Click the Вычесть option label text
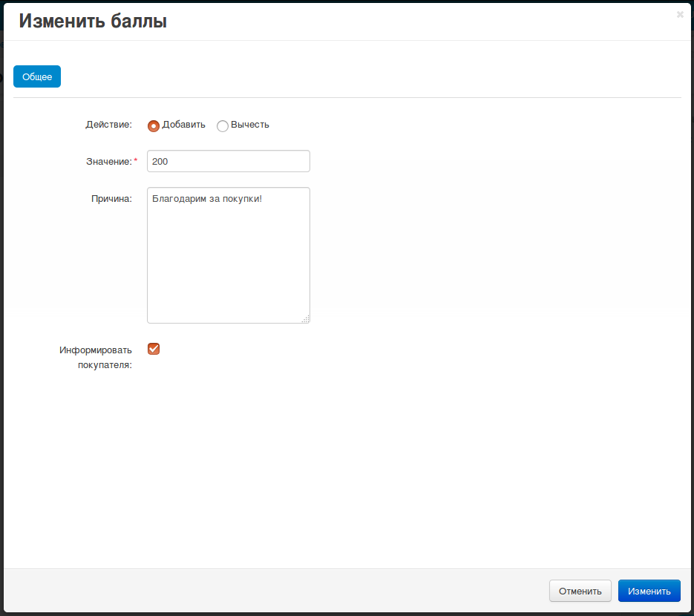This screenshot has height=616, width=694. tap(249, 125)
